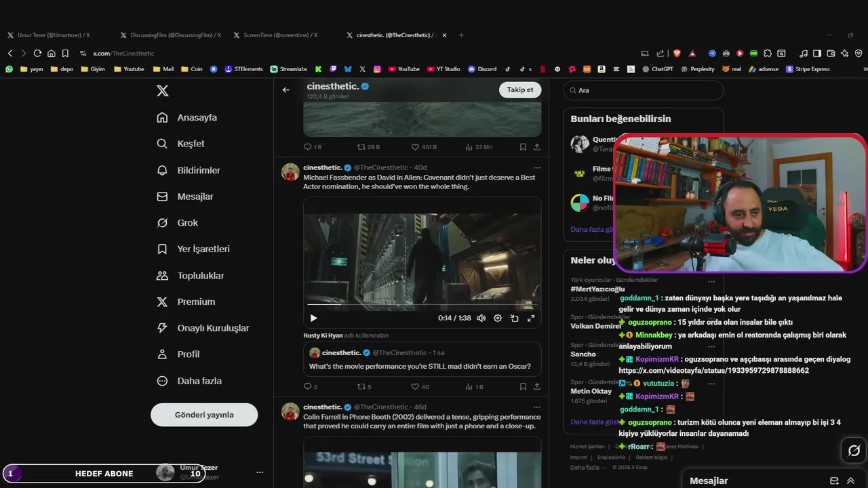Compose new message in Mesajlar drawer
This screenshot has height=488, width=868.
click(834, 481)
